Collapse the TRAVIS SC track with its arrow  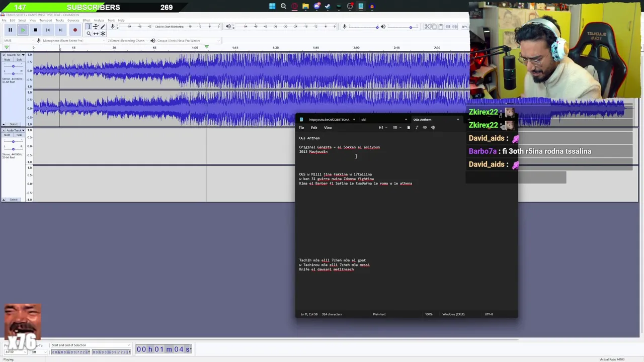click(x=4, y=124)
